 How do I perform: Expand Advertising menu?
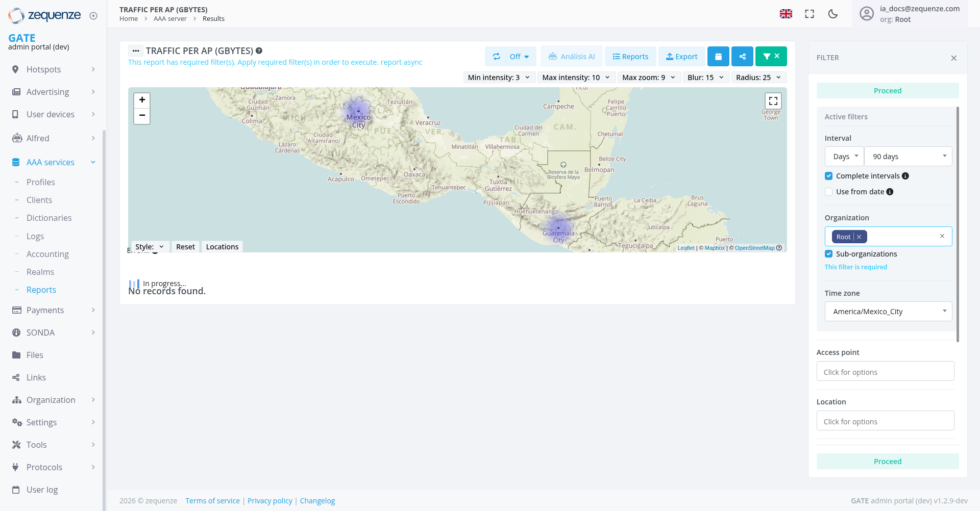[54, 92]
